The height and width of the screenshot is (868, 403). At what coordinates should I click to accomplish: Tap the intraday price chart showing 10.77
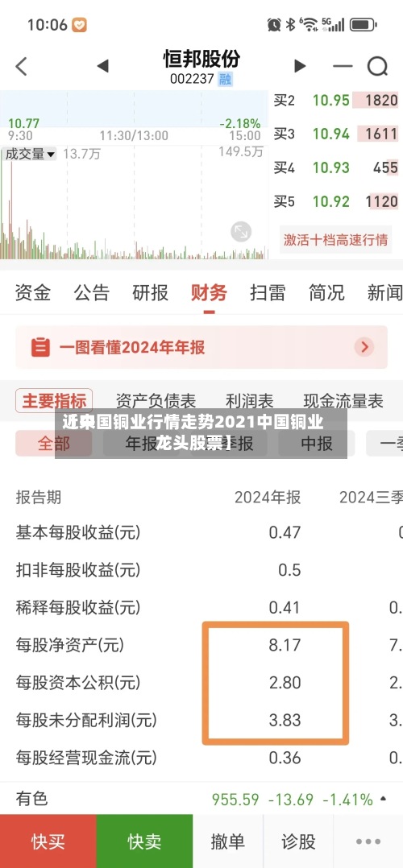click(x=134, y=109)
